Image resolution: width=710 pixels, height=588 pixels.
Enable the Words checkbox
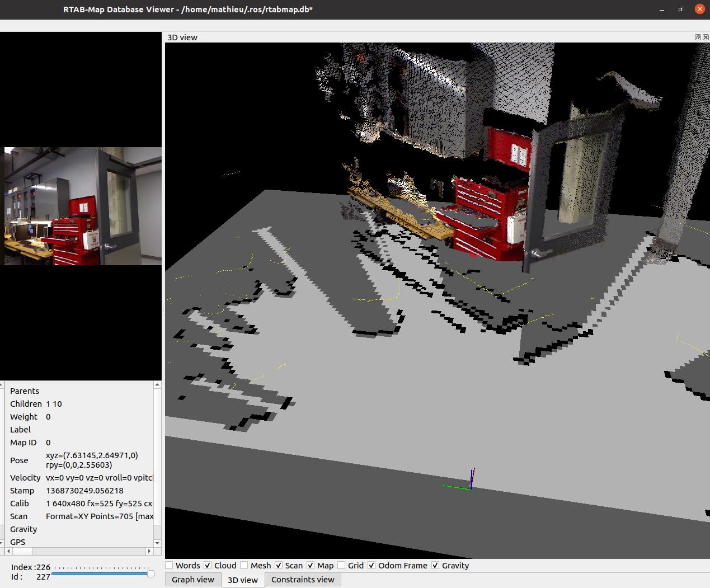170,566
